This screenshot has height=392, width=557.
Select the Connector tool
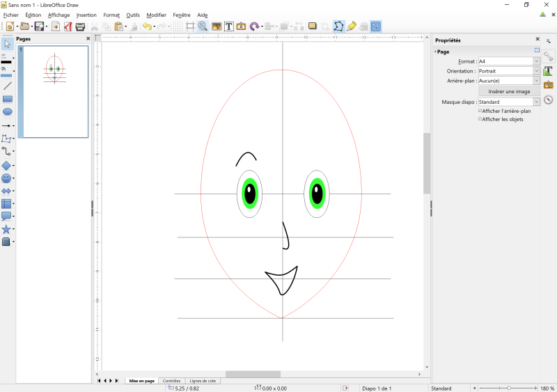pyautogui.click(x=6, y=151)
